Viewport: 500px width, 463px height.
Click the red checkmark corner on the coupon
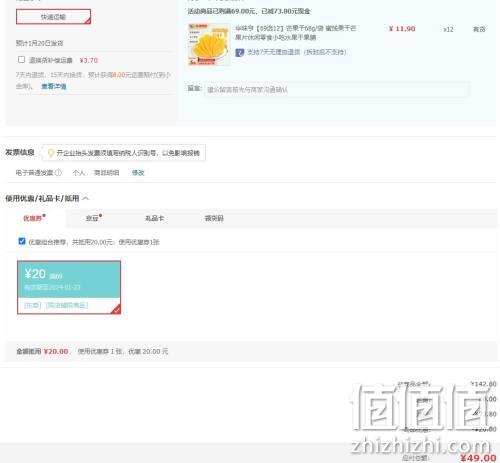click(x=116, y=309)
